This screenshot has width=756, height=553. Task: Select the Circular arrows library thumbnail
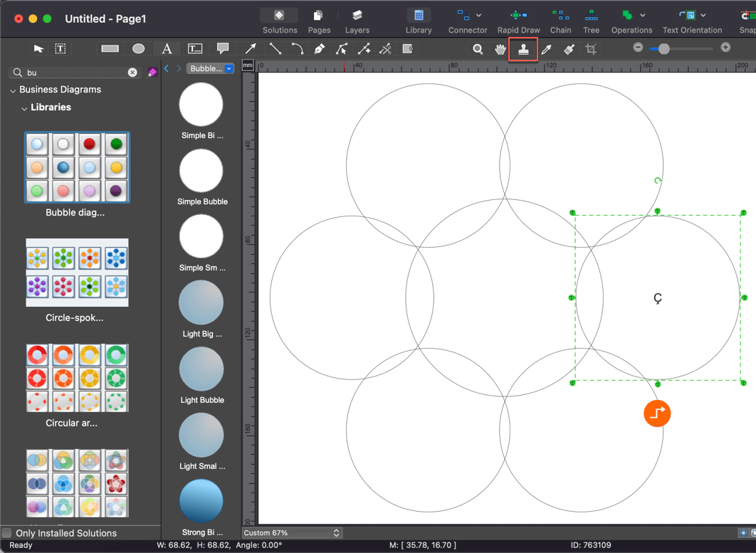[x=77, y=378]
